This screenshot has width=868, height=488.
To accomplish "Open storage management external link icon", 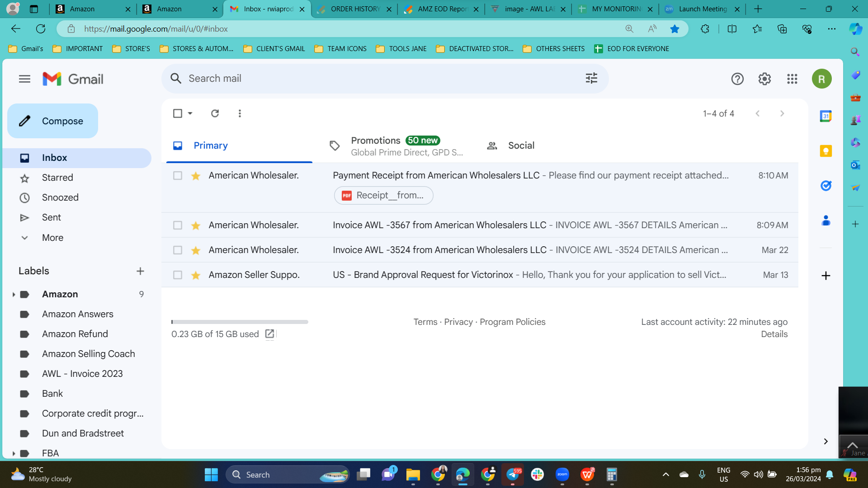I will coord(269,334).
